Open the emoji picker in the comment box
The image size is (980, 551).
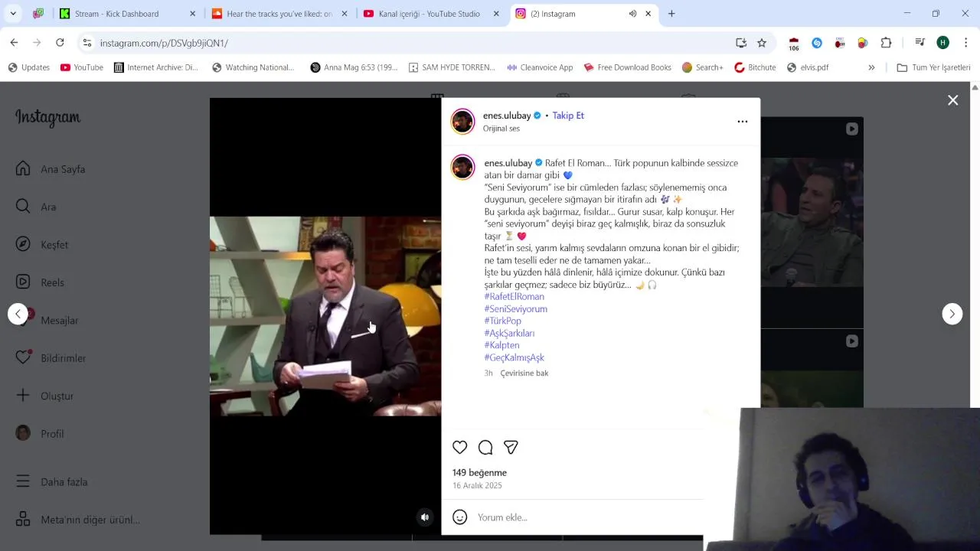[459, 517]
